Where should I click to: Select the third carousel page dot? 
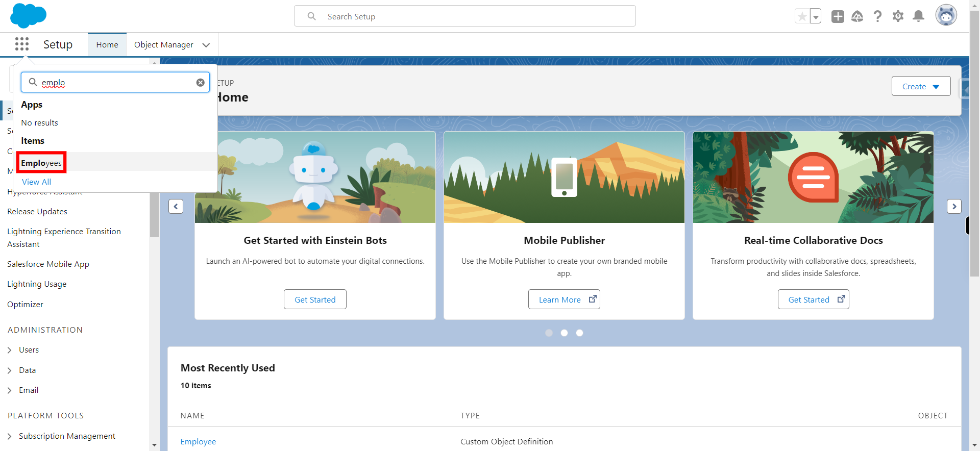[x=579, y=333]
